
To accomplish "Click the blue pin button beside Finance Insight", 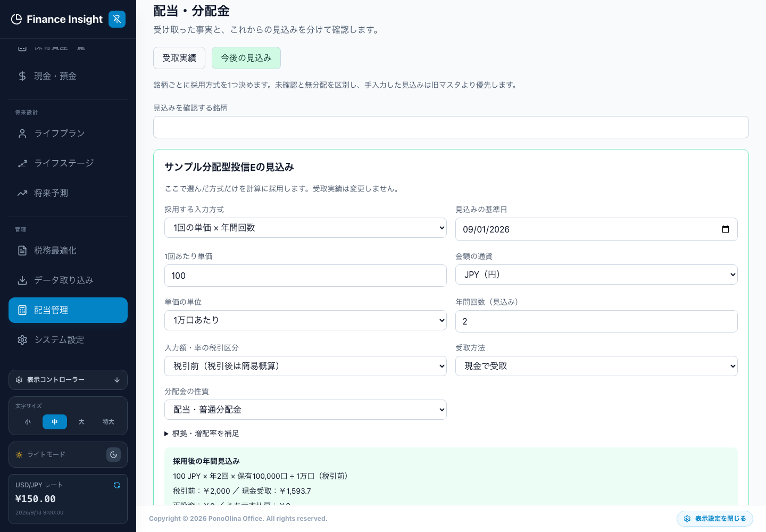I will (117, 19).
